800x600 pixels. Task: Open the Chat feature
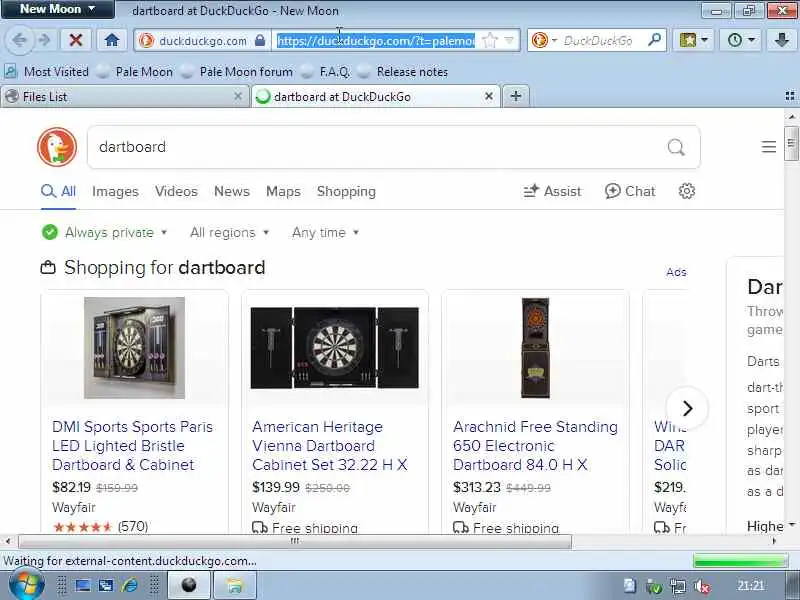click(x=630, y=191)
